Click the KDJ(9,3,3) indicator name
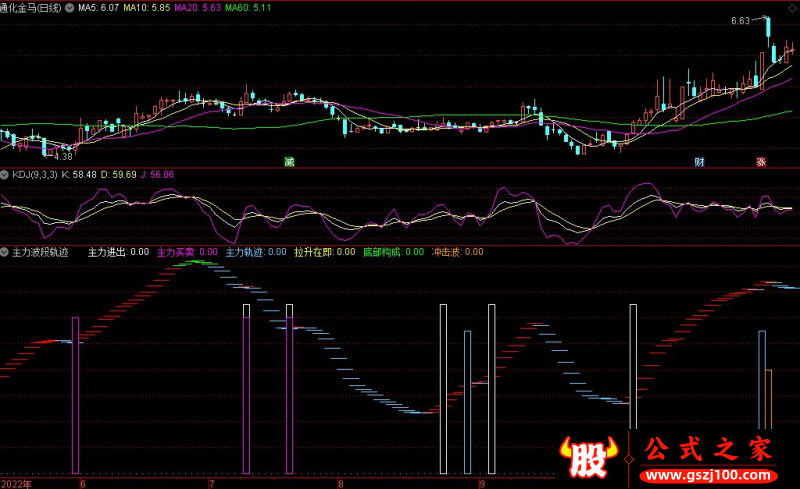The height and width of the screenshot is (489, 800). 34,174
